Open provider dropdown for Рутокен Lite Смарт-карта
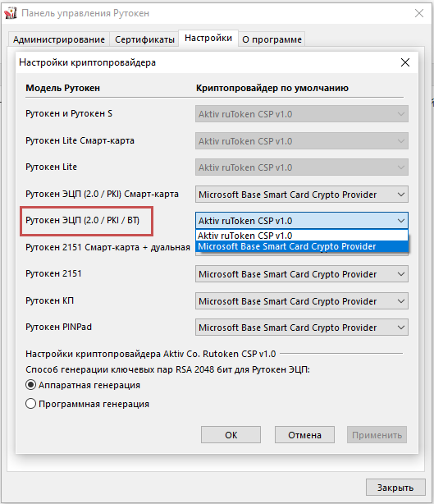This screenshot has height=504, width=434. tap(302, 141)
